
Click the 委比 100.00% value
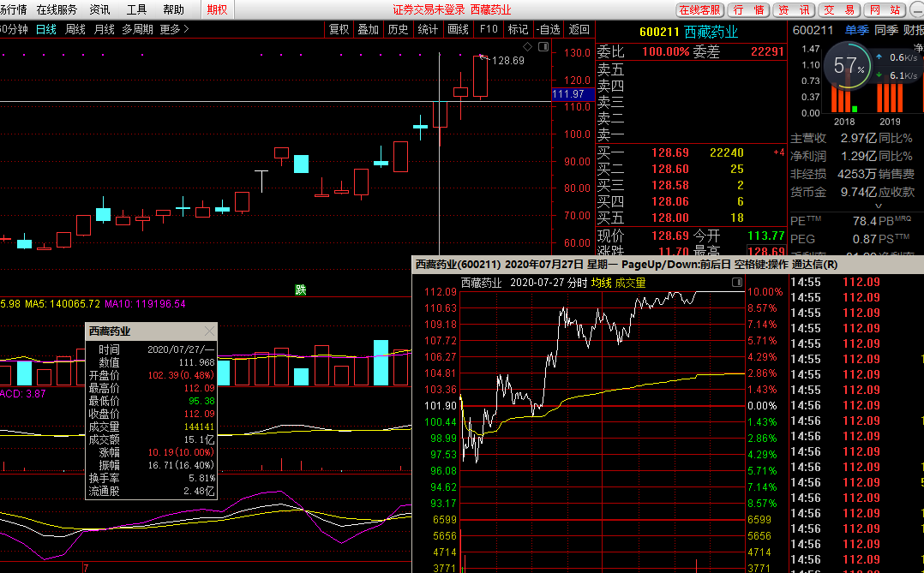[665, 52]
